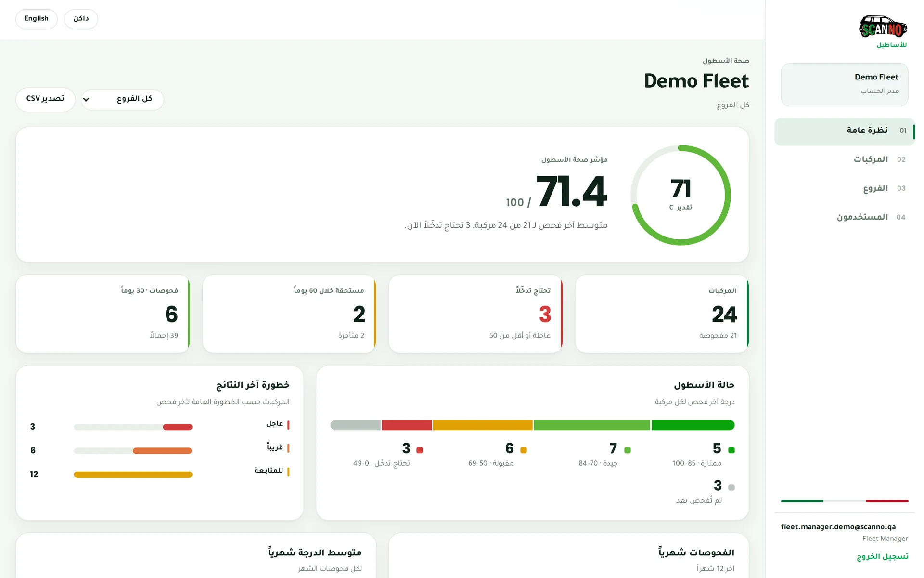Click the قريباً soon severity bar
This screenshot has width=924, height=578.
coord(133,451)
